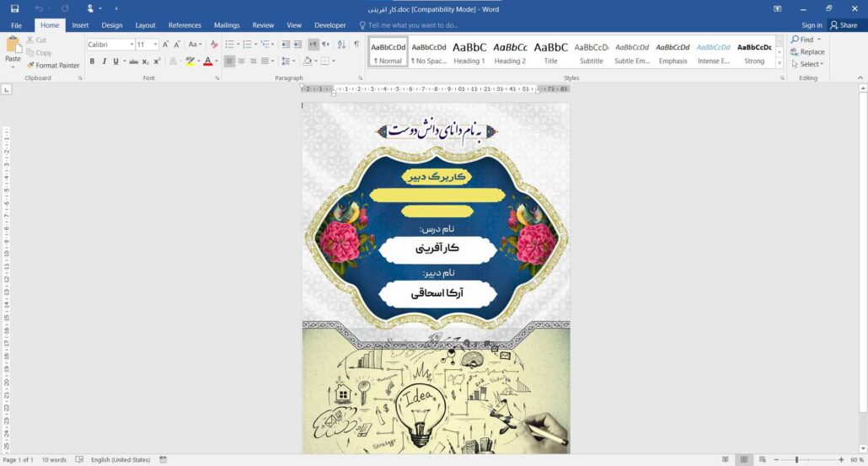The height and width of the screenshot is (466, 868).
Task: Open the Select dropdown in Editing
Action: click(810, 64)
